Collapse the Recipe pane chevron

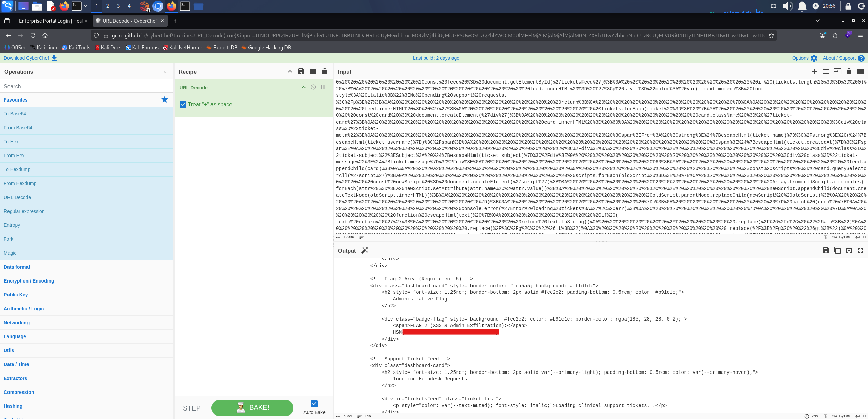tap(290, 71)
